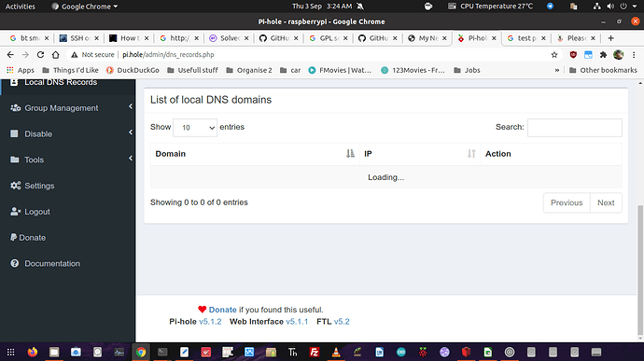Close the 'bt sm' tab
This screenshot has width=644, height=361.
point(47,38)
